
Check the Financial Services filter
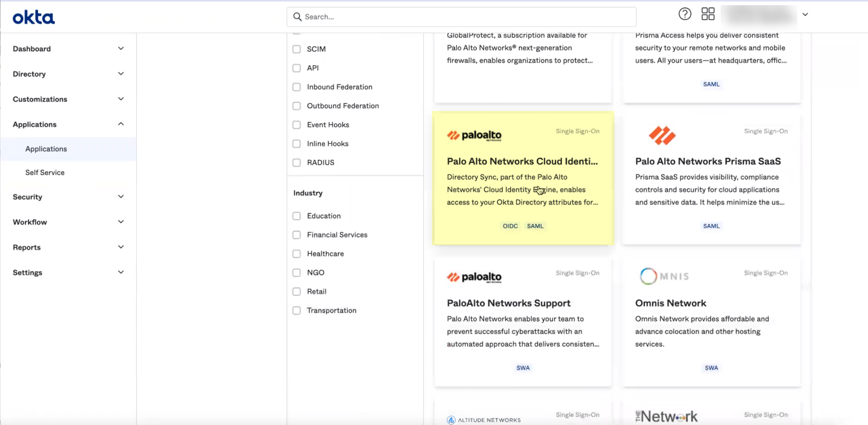coord(296,235)
